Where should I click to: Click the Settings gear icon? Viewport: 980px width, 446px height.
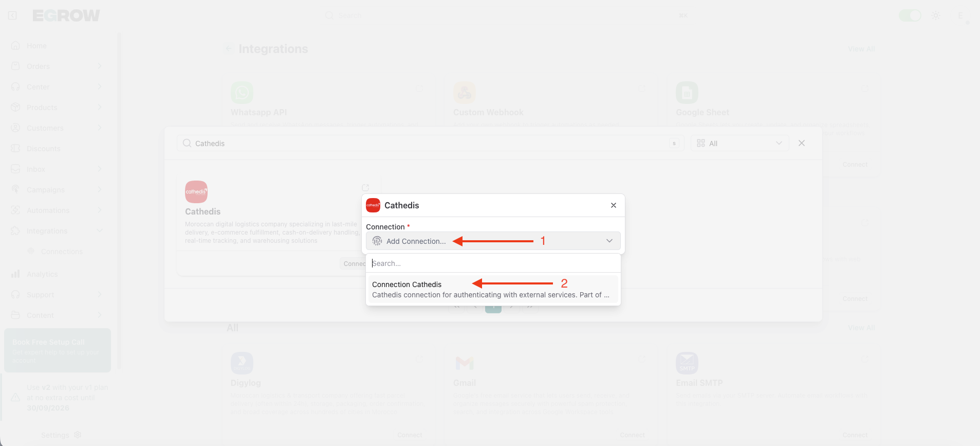[78, 435]
